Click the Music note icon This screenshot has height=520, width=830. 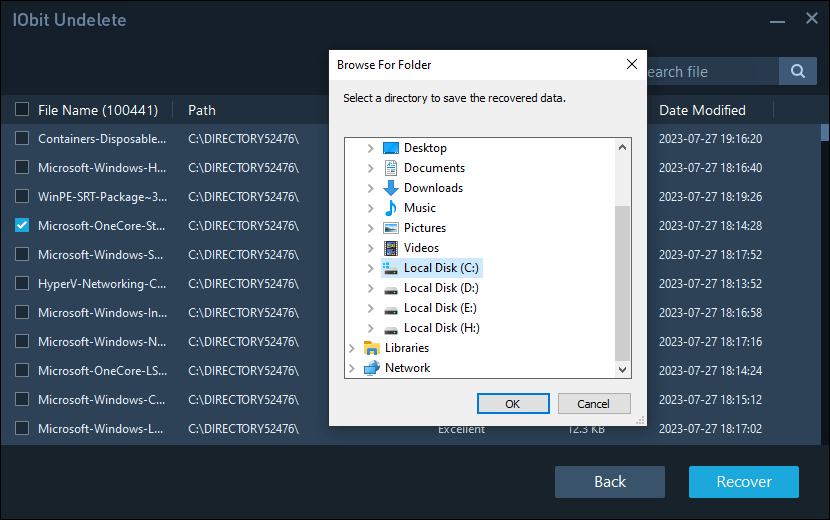point(391,208)
